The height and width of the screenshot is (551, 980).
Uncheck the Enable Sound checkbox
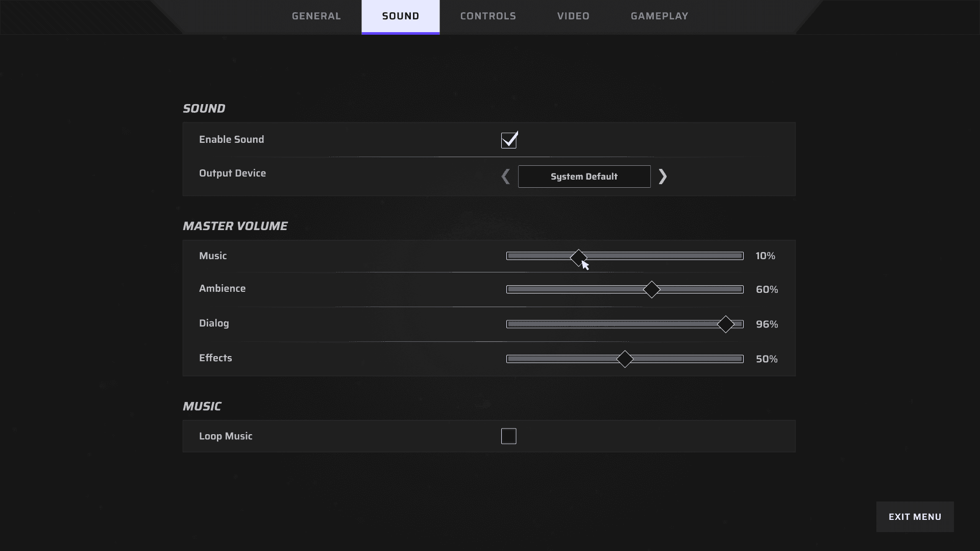coord(509,140)
